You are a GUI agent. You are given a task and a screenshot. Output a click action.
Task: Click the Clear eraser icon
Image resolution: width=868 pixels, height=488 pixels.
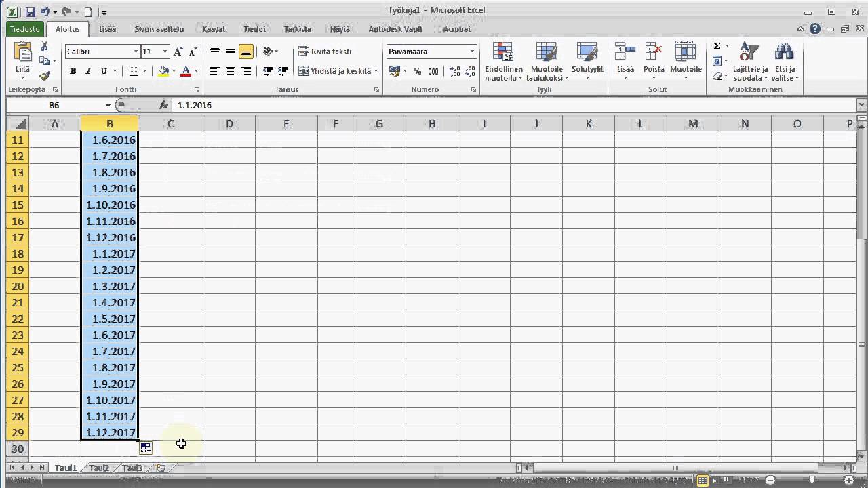[717, 76]
